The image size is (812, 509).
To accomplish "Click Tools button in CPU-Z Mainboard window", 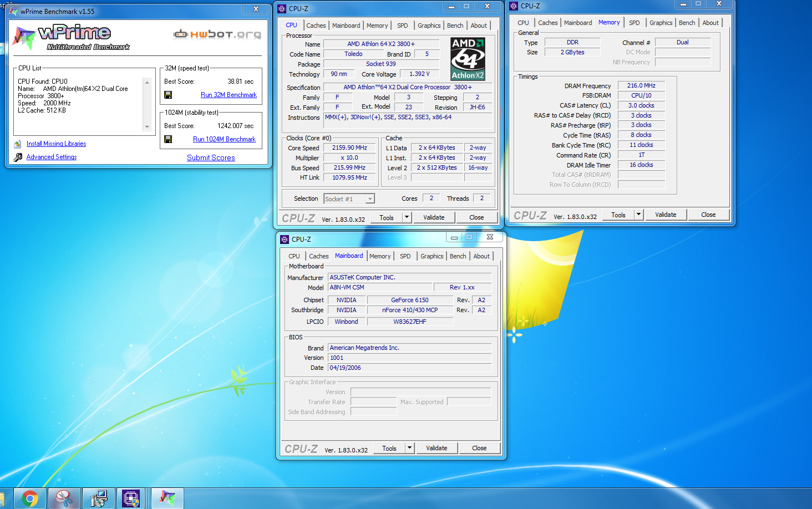I will 389,448.
